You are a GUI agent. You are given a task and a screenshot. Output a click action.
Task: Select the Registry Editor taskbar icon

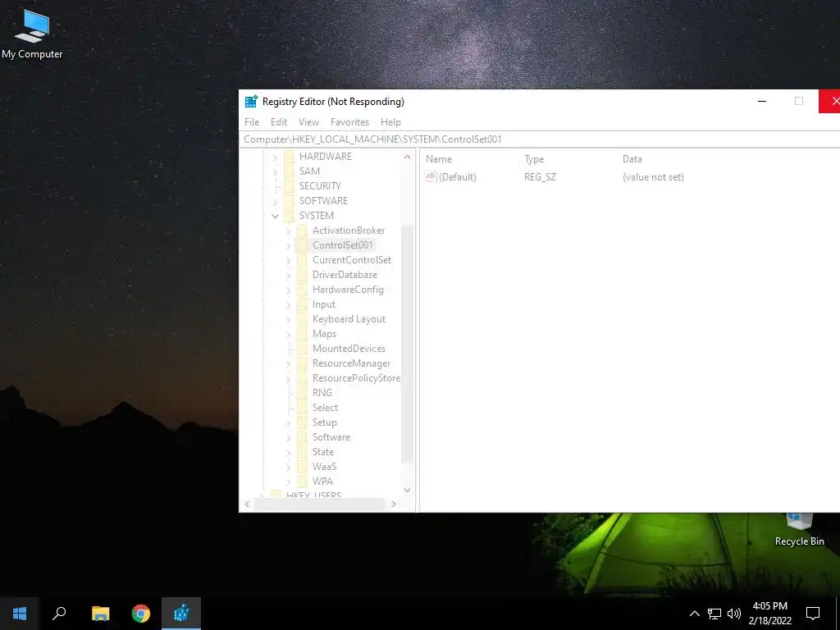[x=181, y=614]
